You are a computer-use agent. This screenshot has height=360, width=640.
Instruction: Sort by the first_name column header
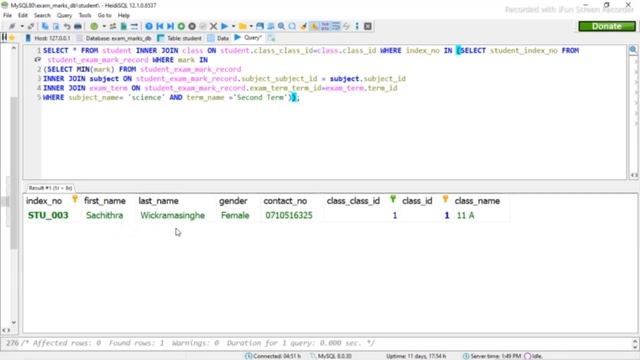pyautogui.click(x=108, y=200)
